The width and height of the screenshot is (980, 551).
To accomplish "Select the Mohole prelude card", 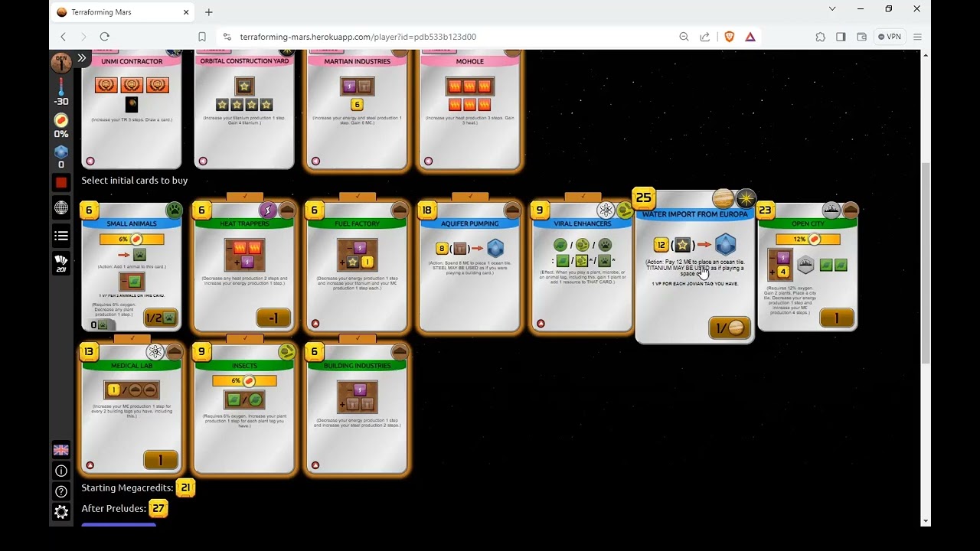I will tap(470, 109).
